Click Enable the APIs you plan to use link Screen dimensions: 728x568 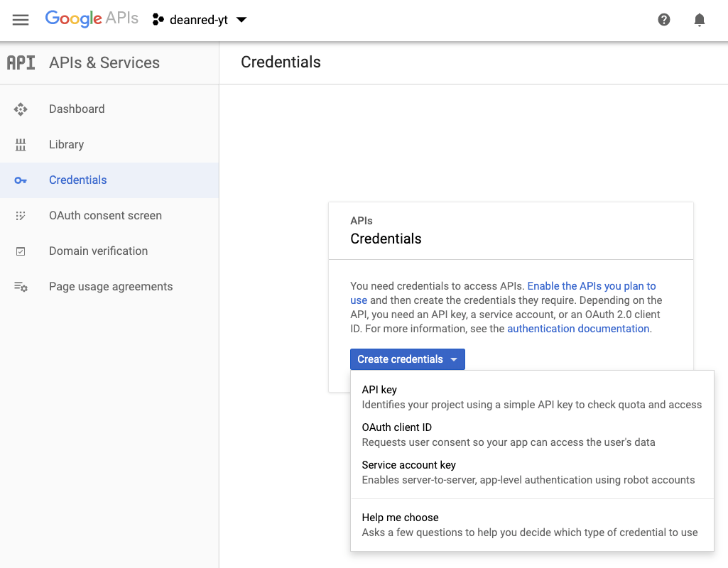[x=591, y=286]
